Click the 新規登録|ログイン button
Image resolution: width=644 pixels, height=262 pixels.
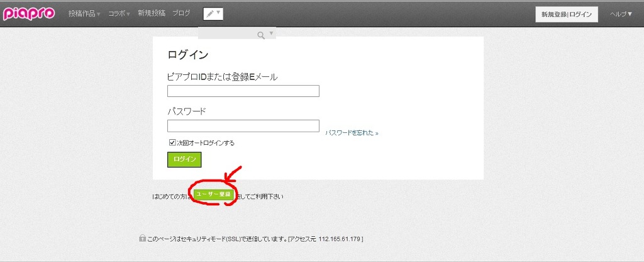[567, 14]
